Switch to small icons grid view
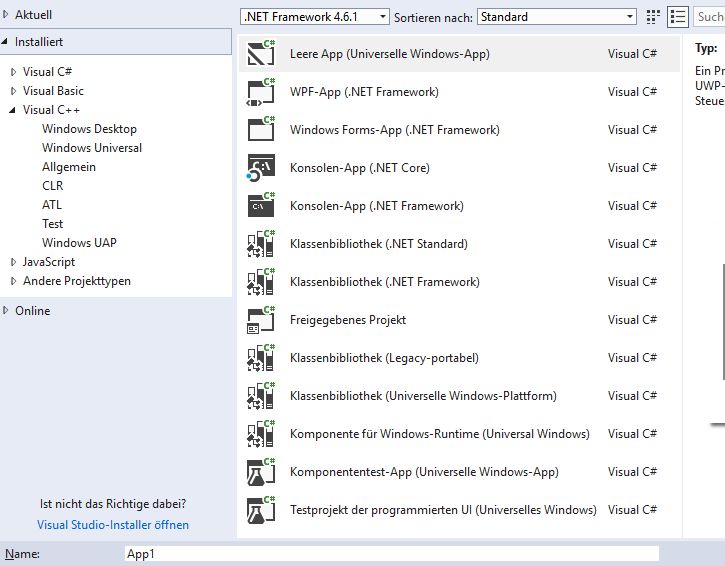The width and height of the screenshot is (725, 566). (x=652, y=17)
